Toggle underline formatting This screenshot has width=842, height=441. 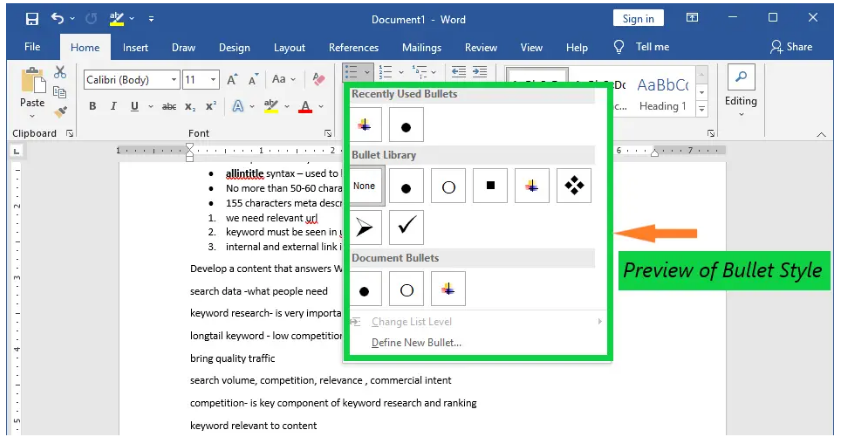[x=135, y=106]
